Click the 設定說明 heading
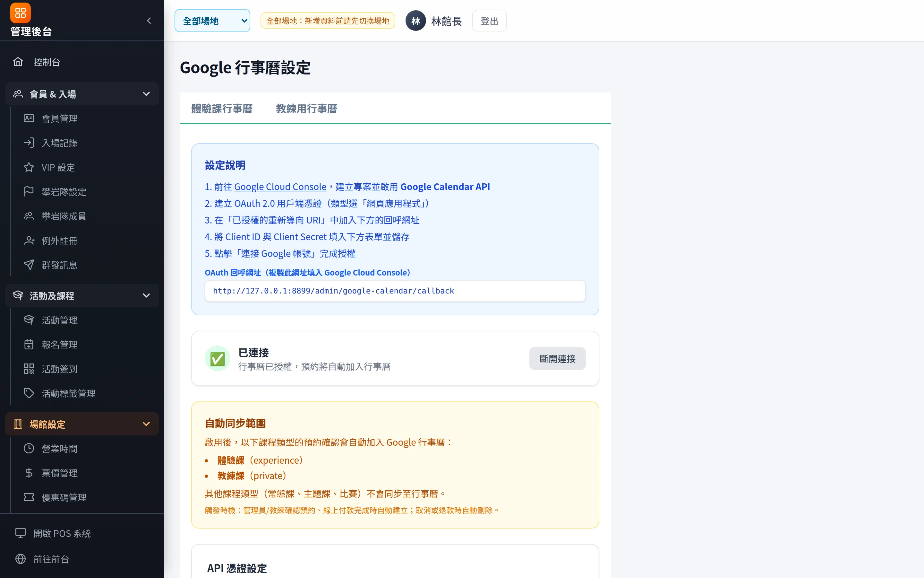The height and width of the screenshot is (578, 924). [225, 165]
